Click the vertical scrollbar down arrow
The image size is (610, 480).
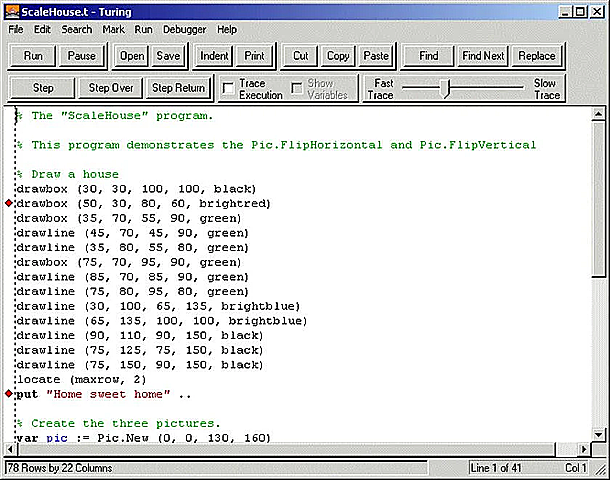598,434
